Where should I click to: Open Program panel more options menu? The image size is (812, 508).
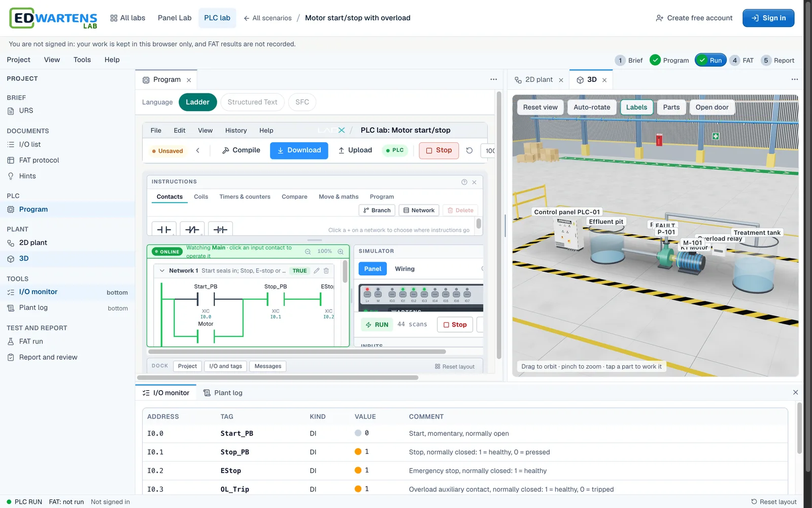[x=493, y=79]
